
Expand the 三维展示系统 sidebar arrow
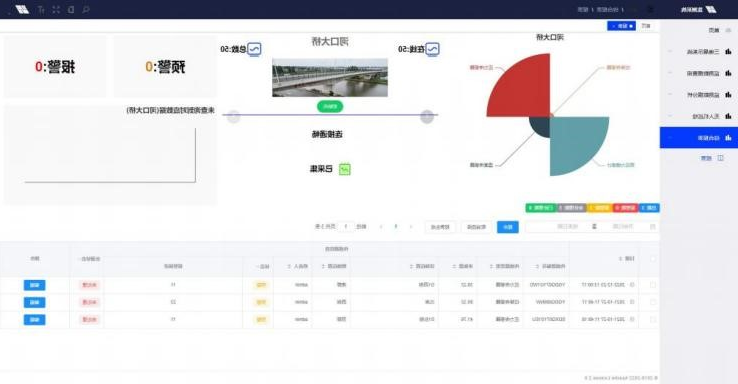point(670,51)
